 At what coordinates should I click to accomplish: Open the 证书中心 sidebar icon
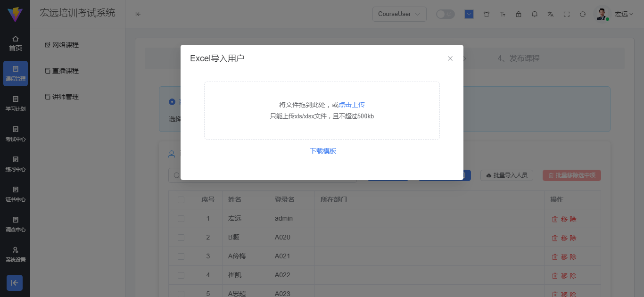pyautogui.click(x=16, y=195)
